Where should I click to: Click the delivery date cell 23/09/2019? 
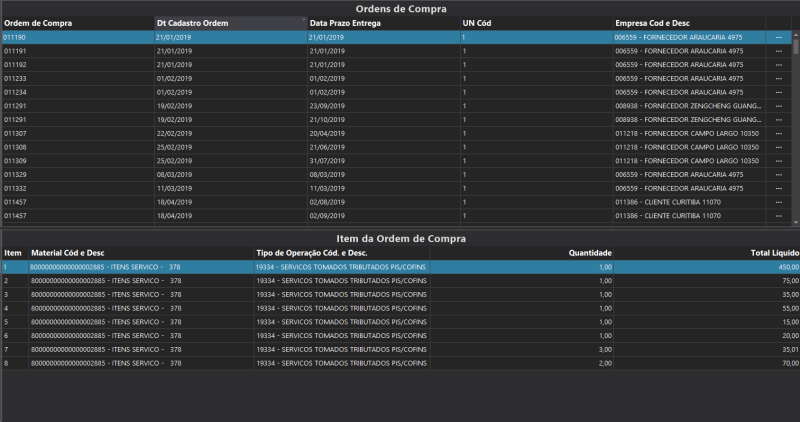[384, 106]
